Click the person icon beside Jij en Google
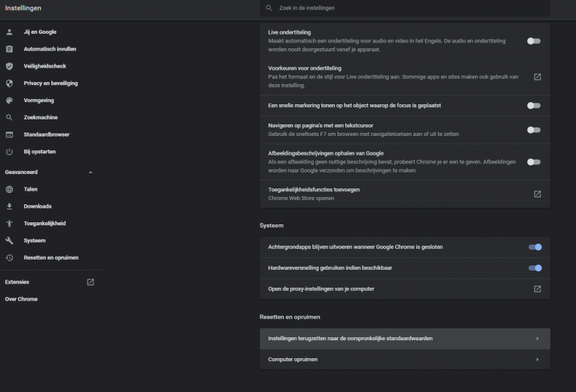This screenshot has width=576, height=392. (x=9, y=32)
